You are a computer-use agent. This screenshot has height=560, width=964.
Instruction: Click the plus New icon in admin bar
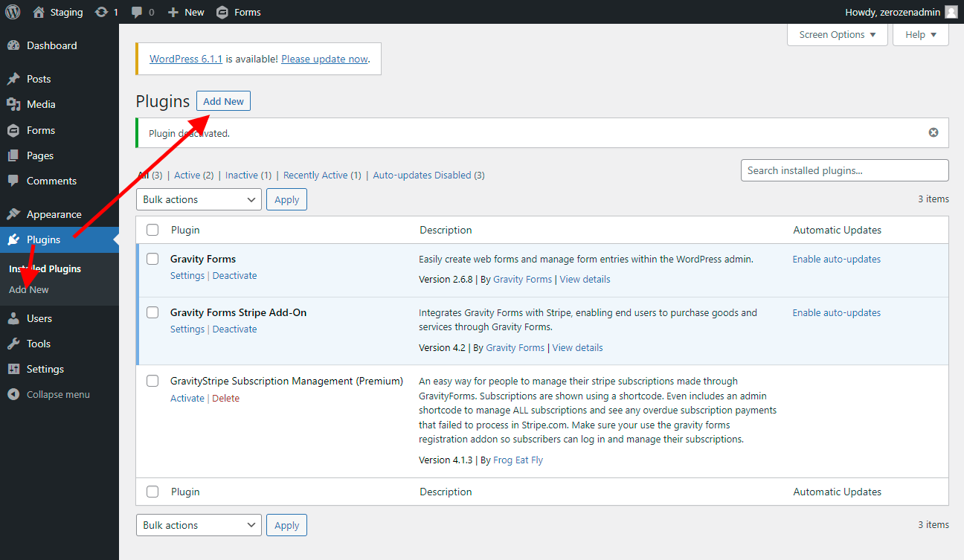coord(173,12)
